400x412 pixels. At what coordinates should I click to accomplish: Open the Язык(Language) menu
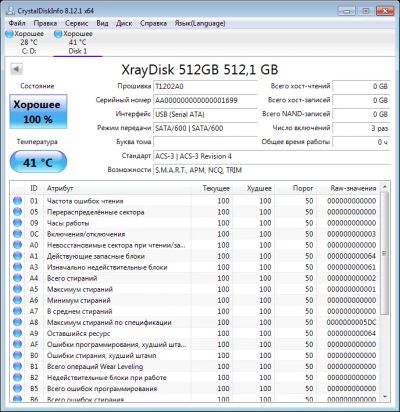click(200, 23)
